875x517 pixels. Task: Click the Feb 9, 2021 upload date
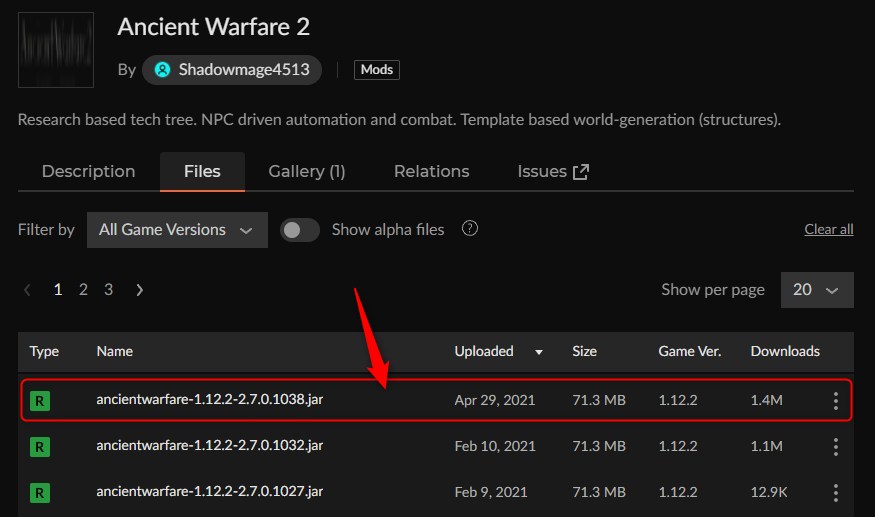[491, 492]
